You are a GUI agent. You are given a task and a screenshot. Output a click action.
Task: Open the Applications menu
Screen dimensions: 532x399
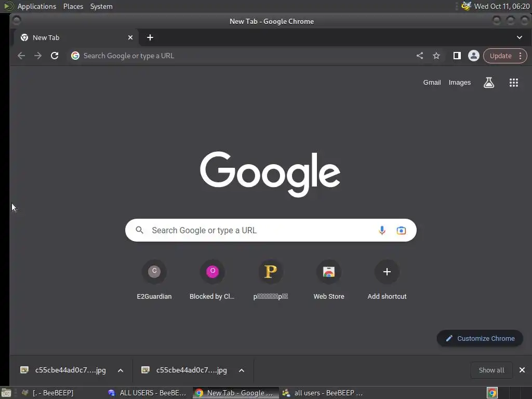coord(37,6)
